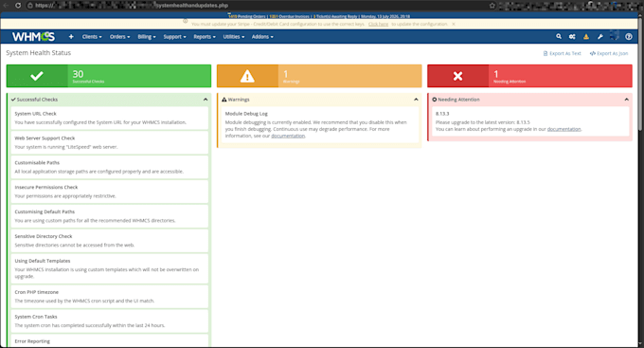
Task: Click the 'Insecure Permissions Check' row
Action: coord(109,192)
